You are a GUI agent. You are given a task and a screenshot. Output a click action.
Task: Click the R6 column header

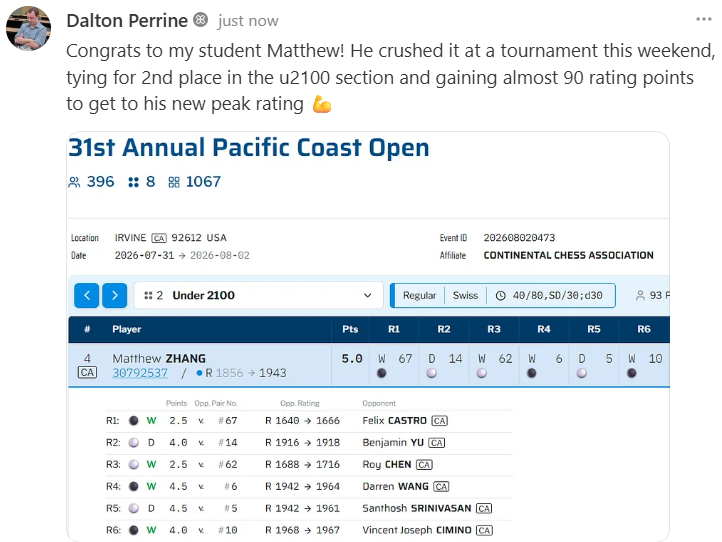coord(644,329)
